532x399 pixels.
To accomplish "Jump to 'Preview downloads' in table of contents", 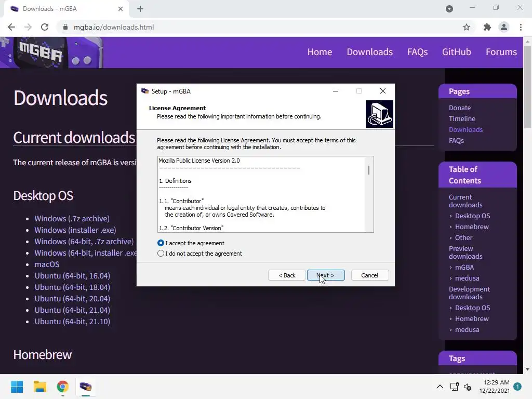I will pos(465,252).
